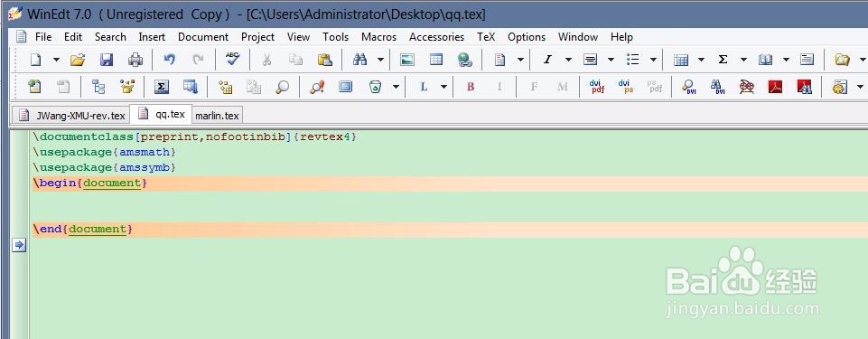Open the Accessories menu
The height and width of the screenshot is (339, 868).
(436, 37)
